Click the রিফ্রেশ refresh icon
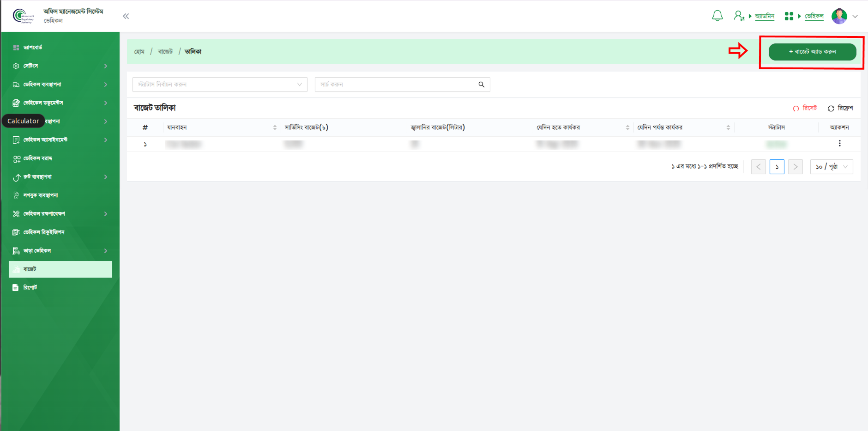Image resolution: width=868 pixels, height=431 pixels. point(831,109)
